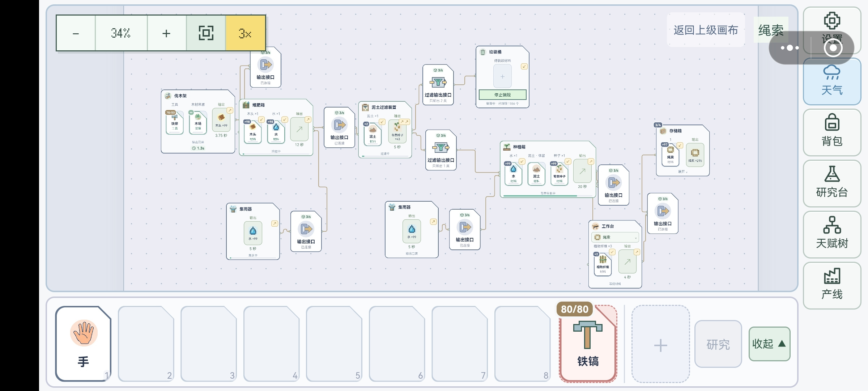
Task: Toggle 水 input arrow in 堆肥箱
Action: 285,119
